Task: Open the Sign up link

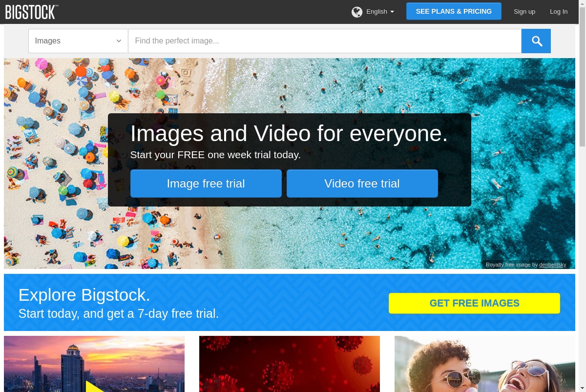Action: 524,12
